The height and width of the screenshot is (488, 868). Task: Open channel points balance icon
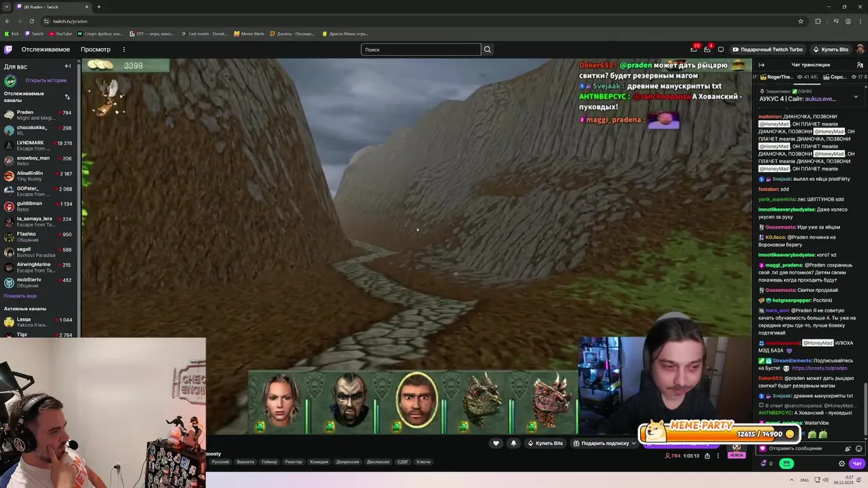point(766,464)
